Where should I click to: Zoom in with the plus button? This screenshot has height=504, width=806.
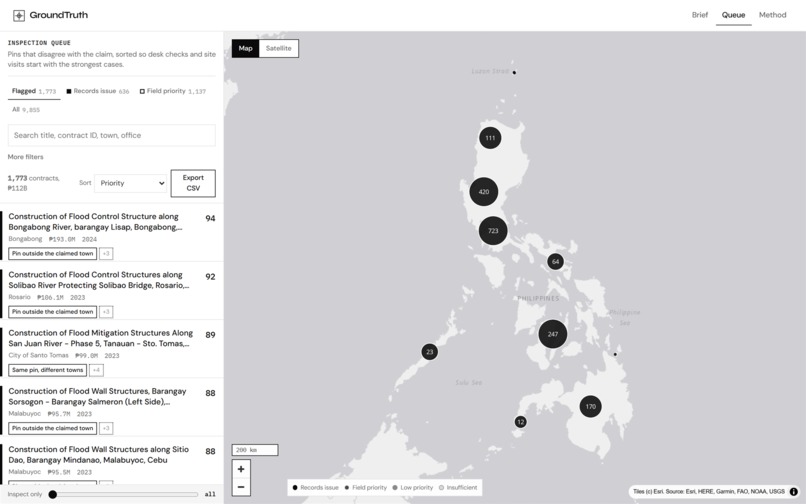[x=241, y=469]
